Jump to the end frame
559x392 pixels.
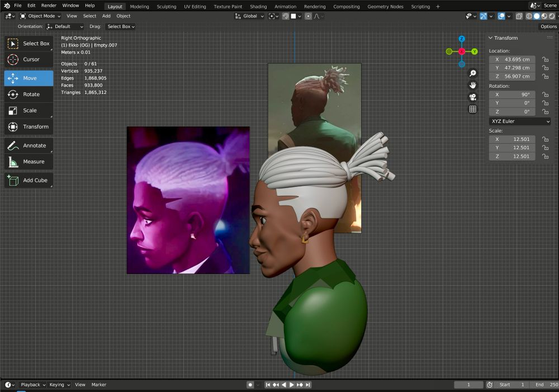[308, 385]
